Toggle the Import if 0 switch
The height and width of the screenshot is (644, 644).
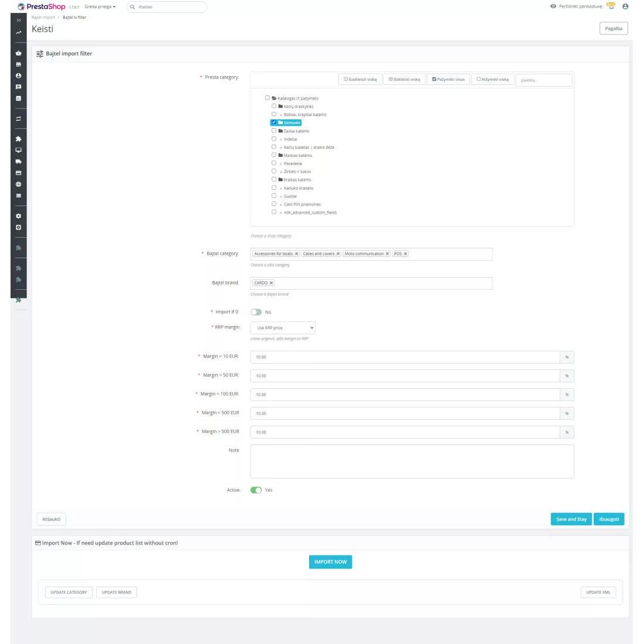[256, 312]
